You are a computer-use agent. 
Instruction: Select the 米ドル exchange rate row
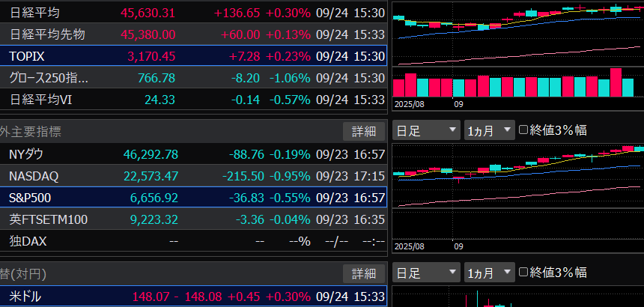click(193, 297)
